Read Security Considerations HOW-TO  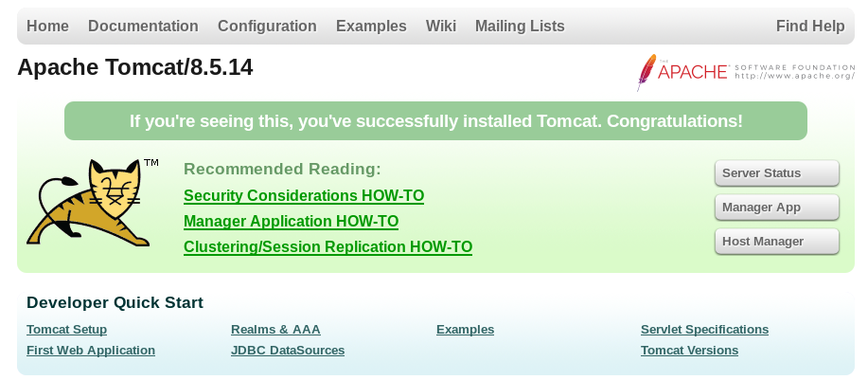[304, 196]
